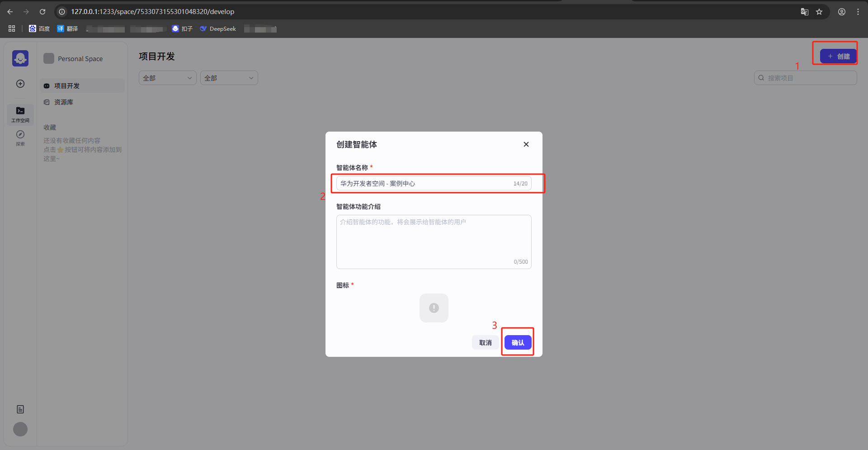Click the browser forward arrow

tap(26, 12)
